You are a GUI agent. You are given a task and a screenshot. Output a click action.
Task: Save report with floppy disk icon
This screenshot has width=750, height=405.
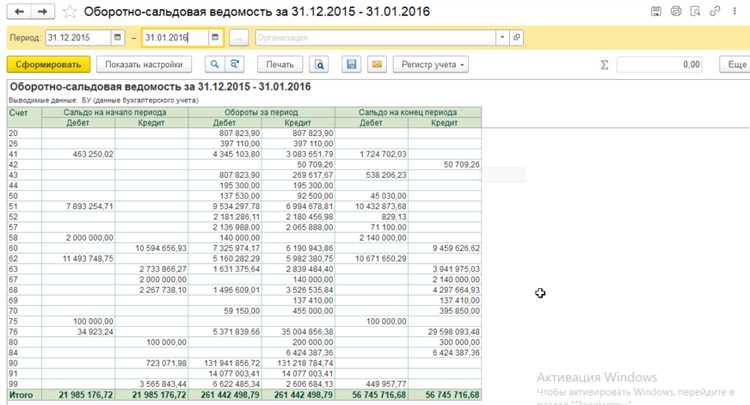(352, 65)
